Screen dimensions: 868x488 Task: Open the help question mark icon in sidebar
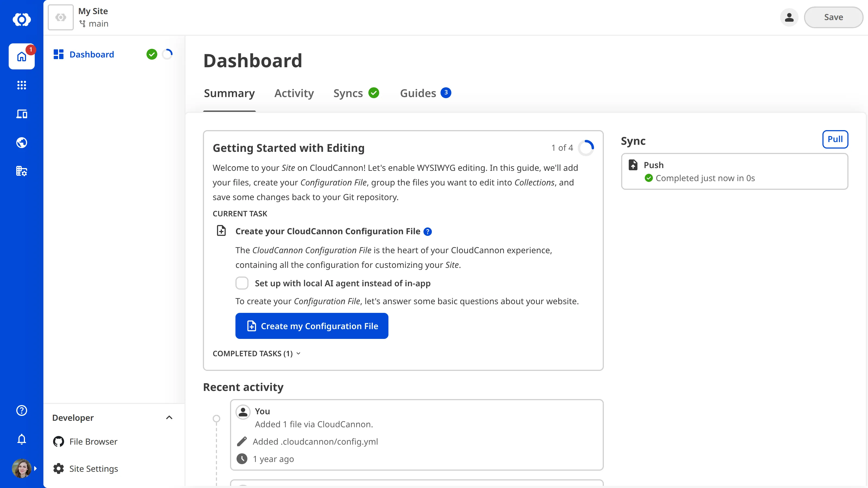pos(22,410)
